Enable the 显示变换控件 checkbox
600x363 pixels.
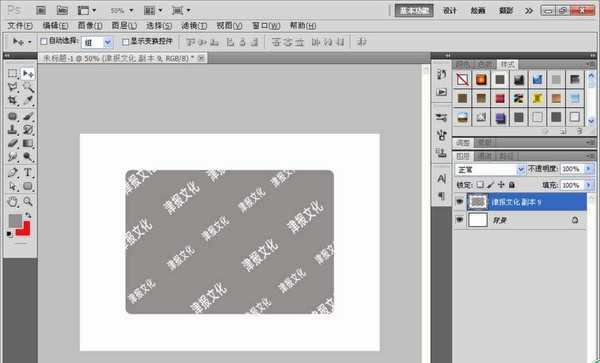pyautogui.click(x=126, y=41)
